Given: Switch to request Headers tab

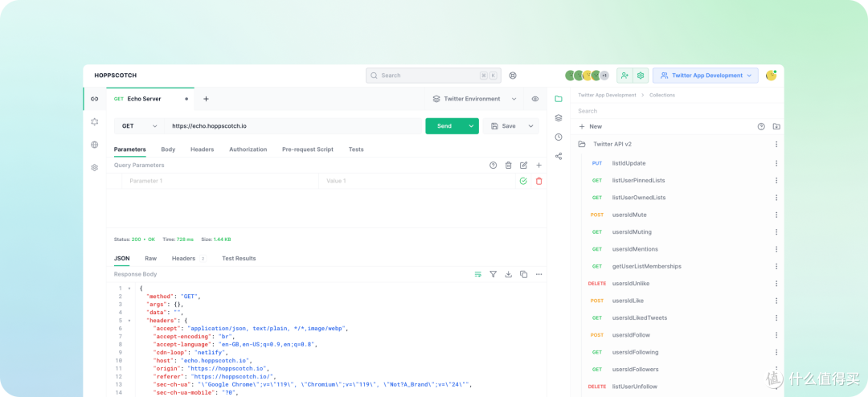Looking at the screenshot, I should pyautogui.click(x=202, y=149).
